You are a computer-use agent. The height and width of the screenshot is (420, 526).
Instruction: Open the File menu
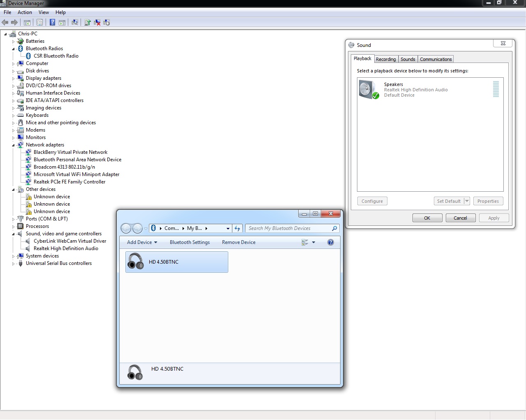[x=7, y=12]
